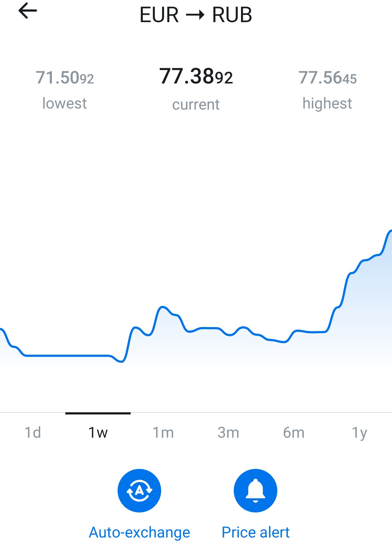
Task: Tap the EUR → RUB title
Action: pyautogui.click(x=196, y=15)
